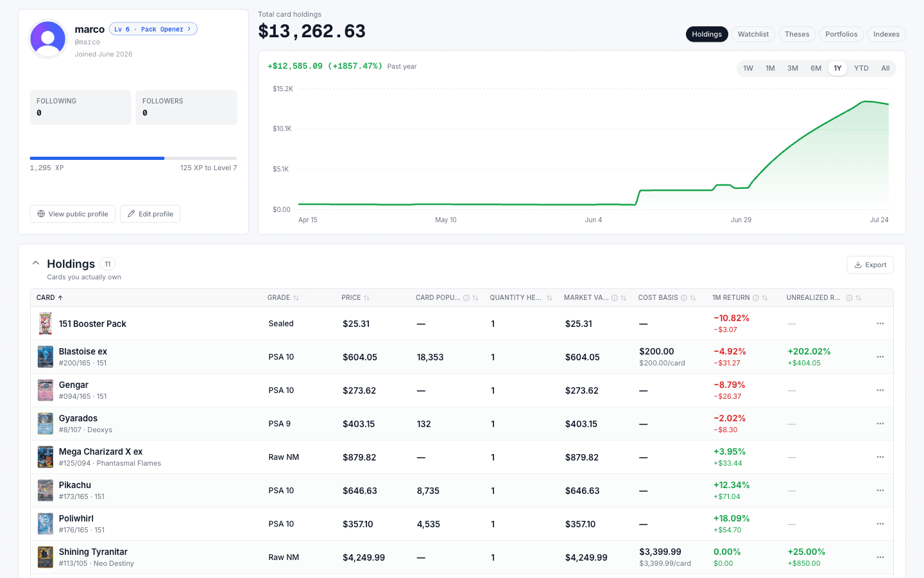Switch to the Watchlist tab
This screenshot has width=924, height=578.
tap(753, 34)
